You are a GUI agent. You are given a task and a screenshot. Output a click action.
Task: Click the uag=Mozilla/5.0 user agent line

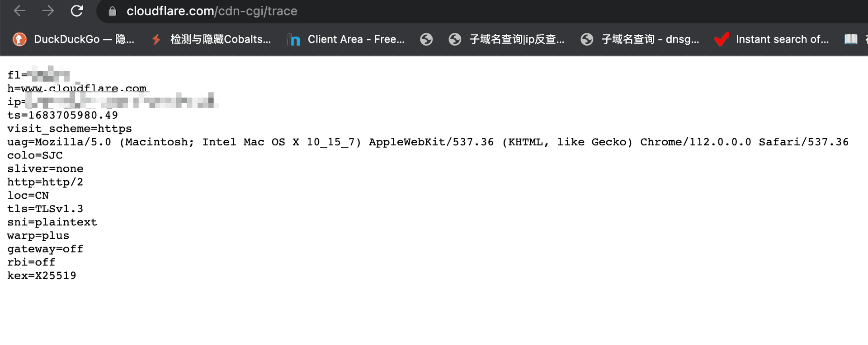pyautogui.click(x=427, y=142)
